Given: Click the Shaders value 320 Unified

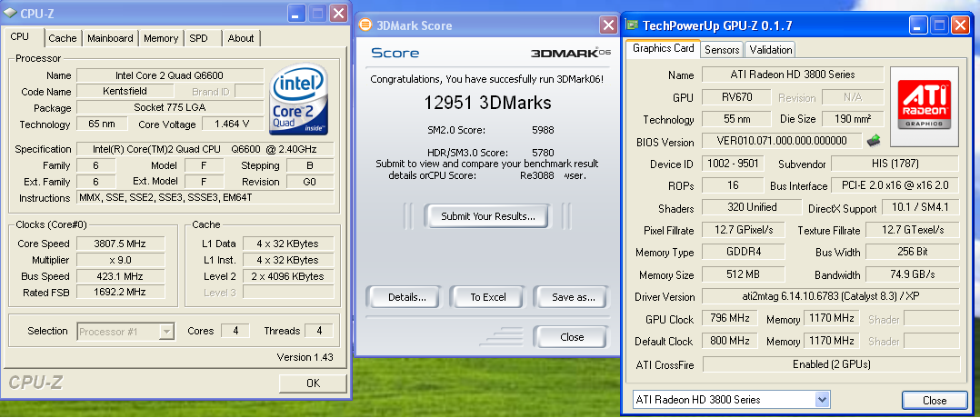Looking at the screenshot, I should [752, 207].
